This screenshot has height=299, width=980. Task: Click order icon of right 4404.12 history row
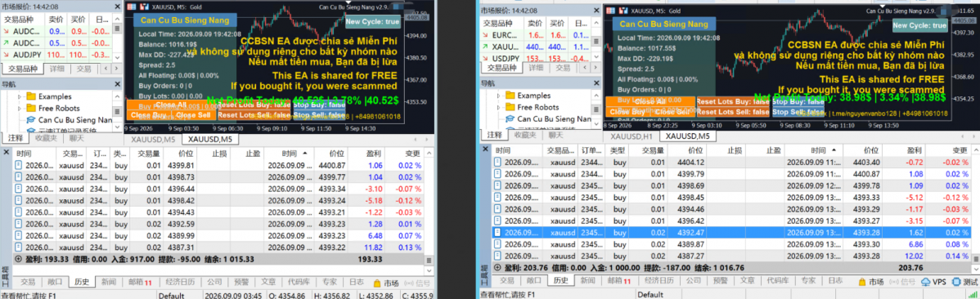tap(497, 162)
